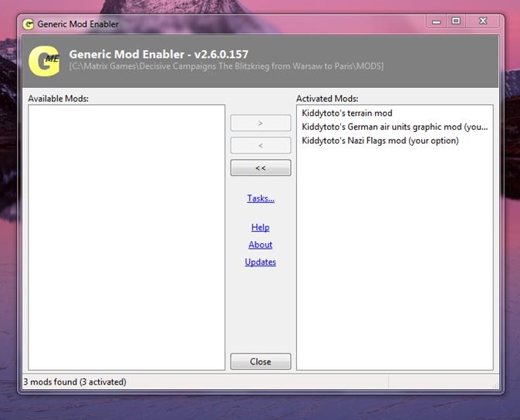The width and height of the screenshot is (520, 420).
Task: Disable all mods with '<<' button
Action: click(x=261, y=168)
